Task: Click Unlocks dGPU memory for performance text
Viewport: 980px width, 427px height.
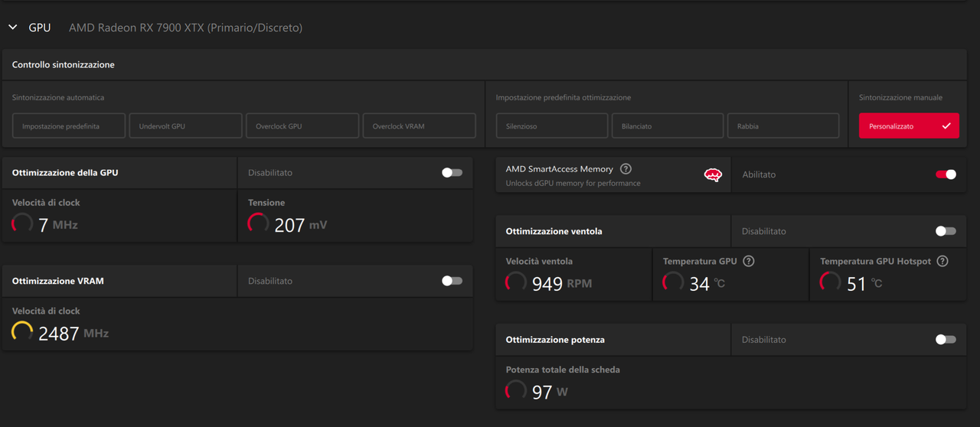Action: [x=573, y=184]
